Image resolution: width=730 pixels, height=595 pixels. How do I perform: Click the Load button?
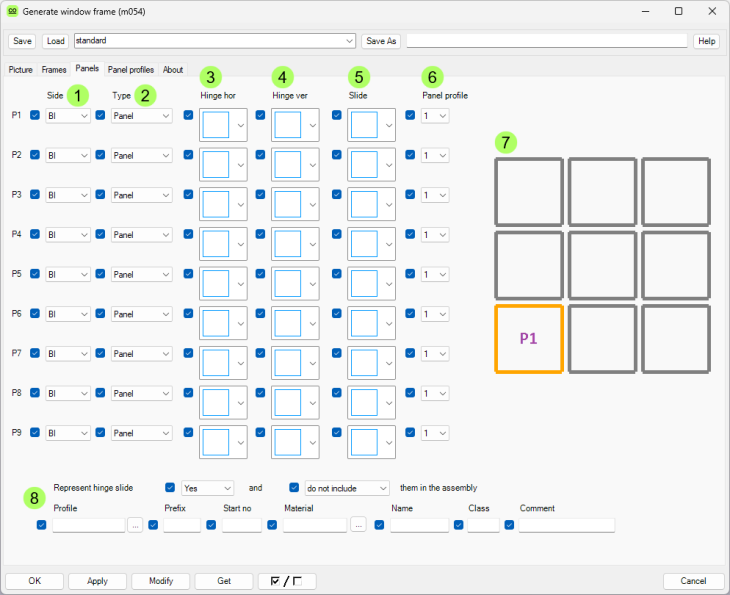pos(55,41)
